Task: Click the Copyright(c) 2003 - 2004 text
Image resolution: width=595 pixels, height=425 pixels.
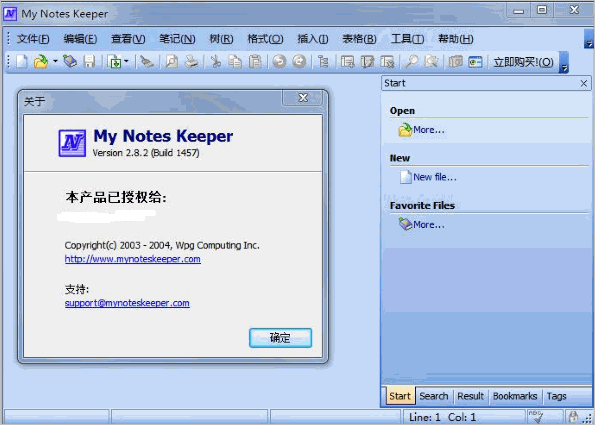Action: (162, 245)
